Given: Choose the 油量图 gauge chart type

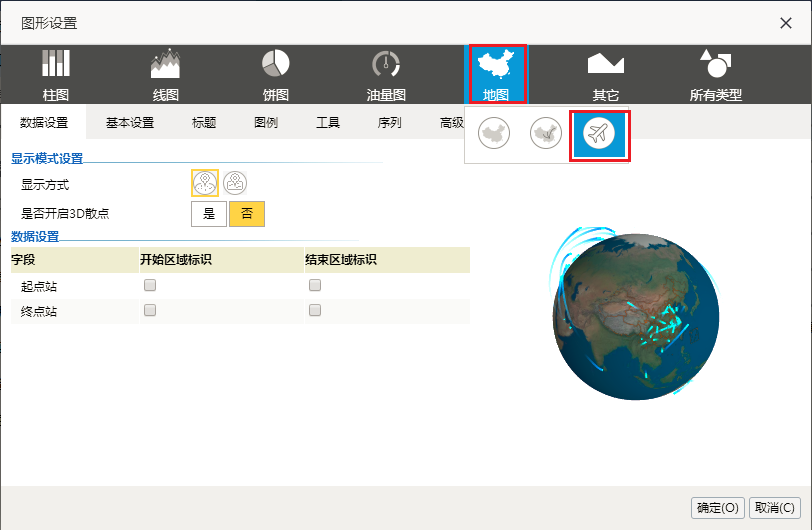Looking at the screenshot, I should pyautogui.click(x=386, y=75).
